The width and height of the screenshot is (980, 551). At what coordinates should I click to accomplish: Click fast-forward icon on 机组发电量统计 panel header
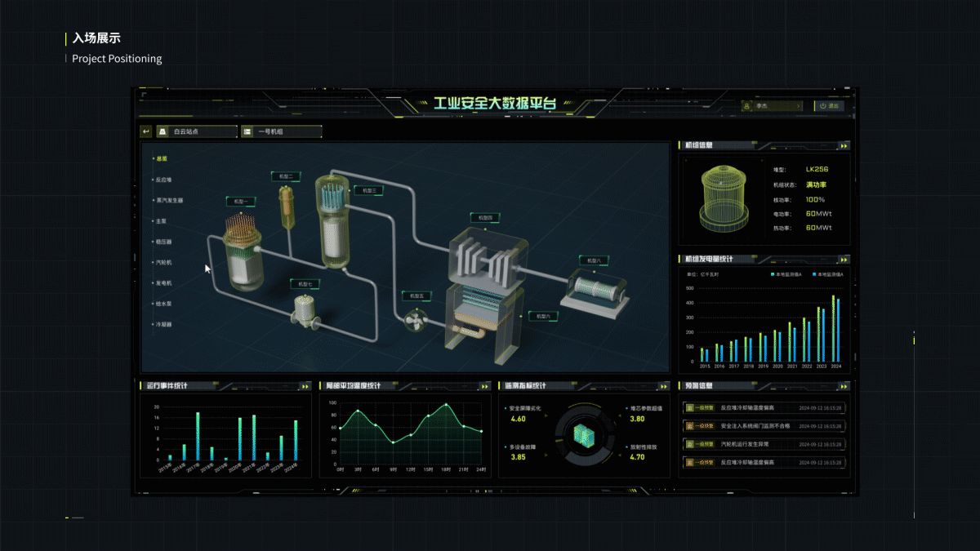point(844,260)
